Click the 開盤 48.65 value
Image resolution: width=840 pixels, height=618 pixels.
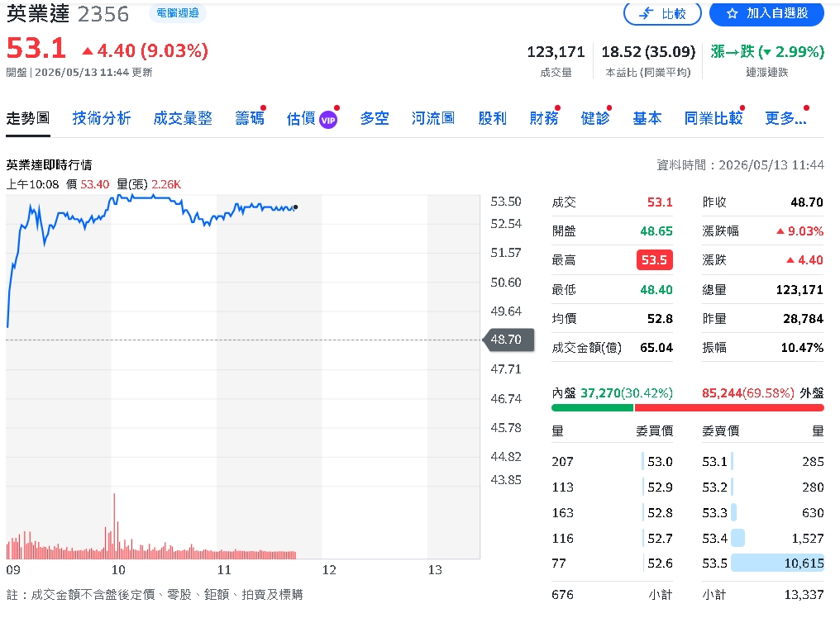click(656, 231)
